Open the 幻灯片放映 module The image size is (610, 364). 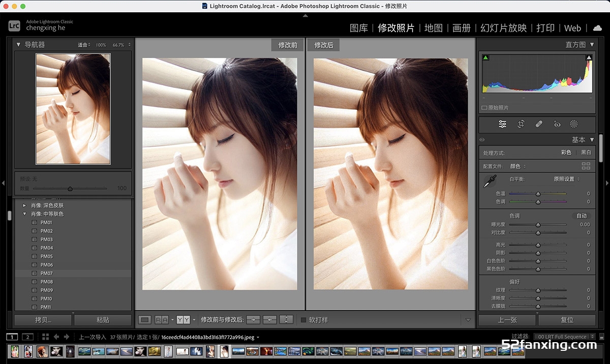[504, 28]
